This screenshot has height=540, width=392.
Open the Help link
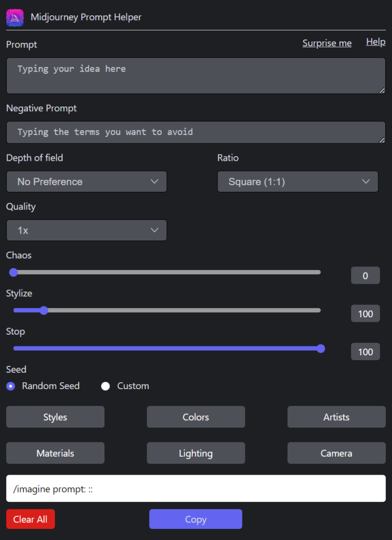point(376,42)
